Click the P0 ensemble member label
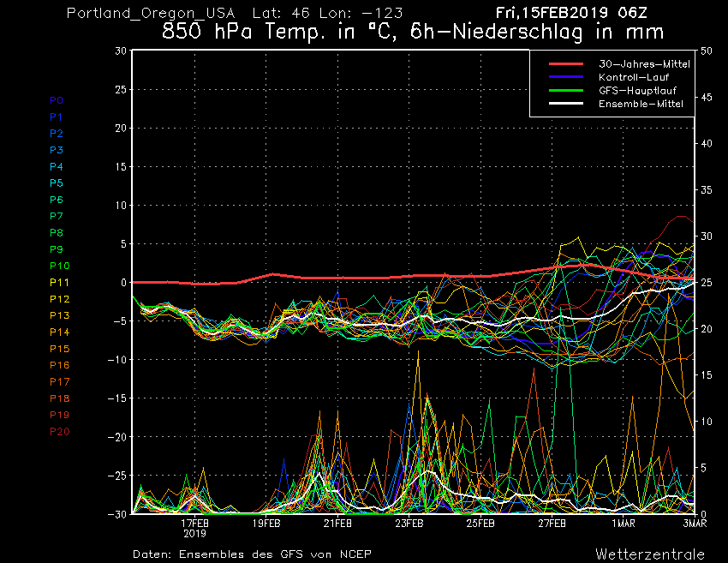728x563 pixels. [x=57, y=100]
